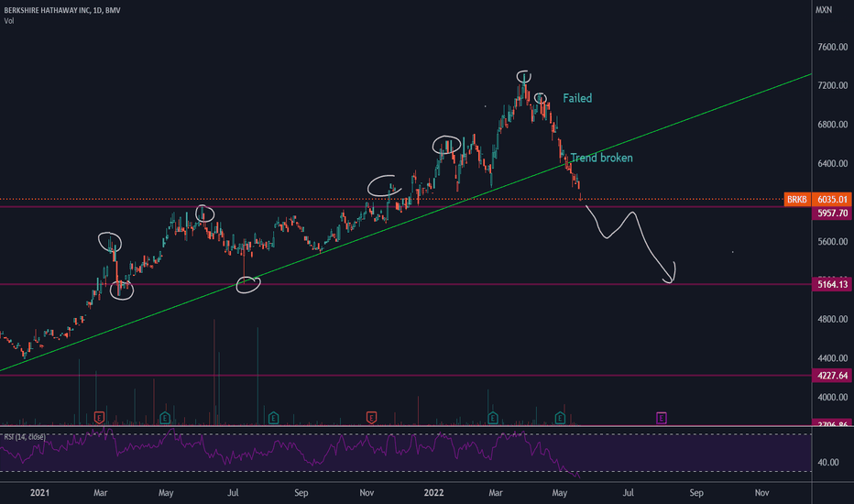This screenshot has height=504, width=854.
Task: Click the May 2021 time axis label
Action: click(166, 493)
